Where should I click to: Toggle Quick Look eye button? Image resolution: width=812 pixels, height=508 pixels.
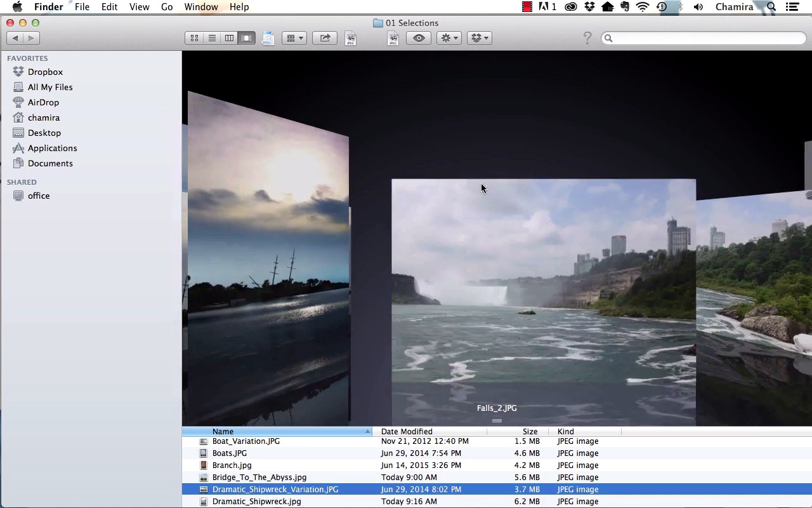click(419, 38)
